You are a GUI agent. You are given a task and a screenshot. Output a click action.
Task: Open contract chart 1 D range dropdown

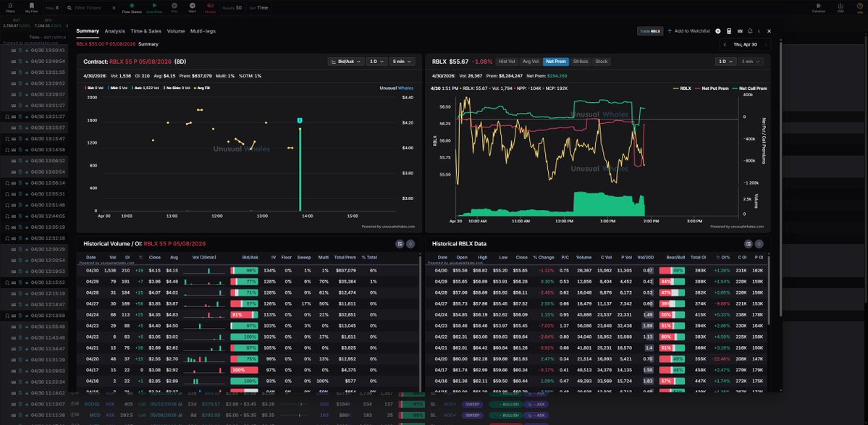pyautogui.click(x=376, y=62)
